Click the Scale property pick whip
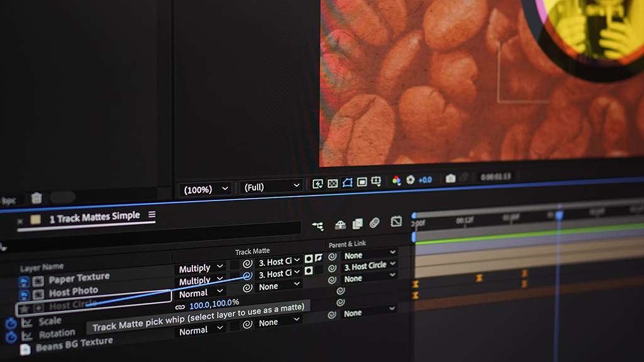The image size is (644, 362). tap(340, 291)
